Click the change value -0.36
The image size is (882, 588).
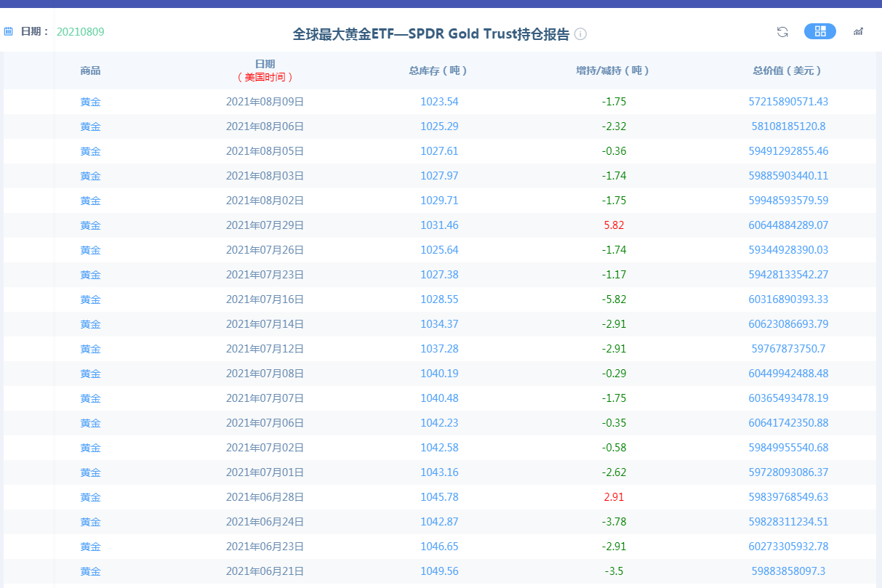point(614,151)
